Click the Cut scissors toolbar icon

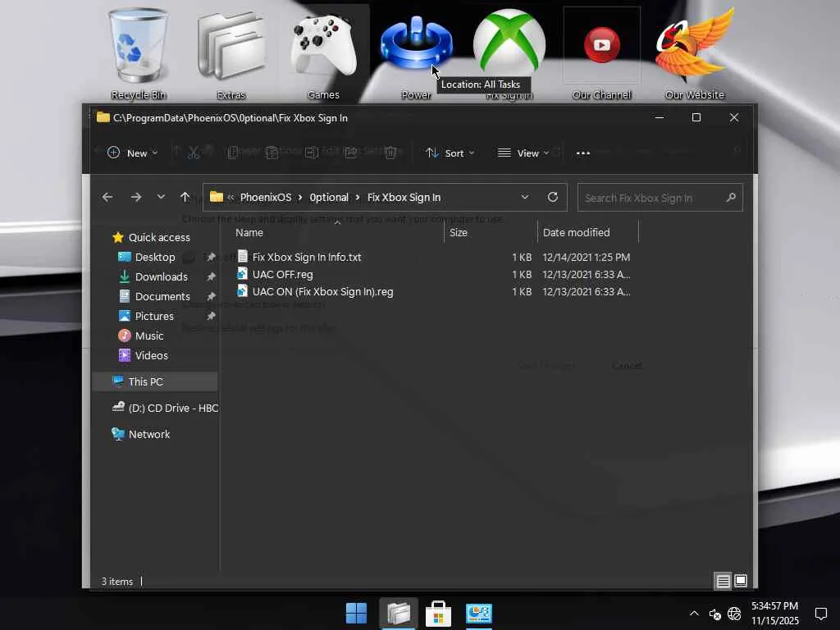(x=194, y=153)
